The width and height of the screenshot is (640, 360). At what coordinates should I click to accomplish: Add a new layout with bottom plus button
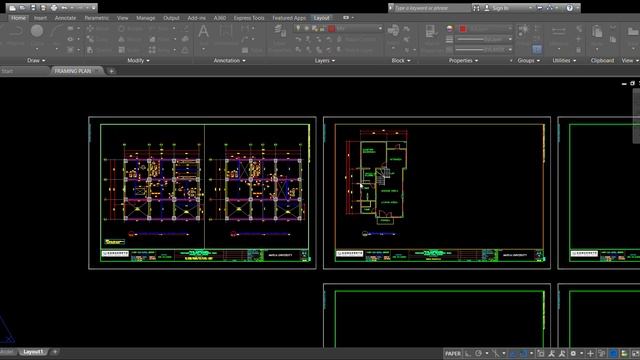tap(55, 352)
